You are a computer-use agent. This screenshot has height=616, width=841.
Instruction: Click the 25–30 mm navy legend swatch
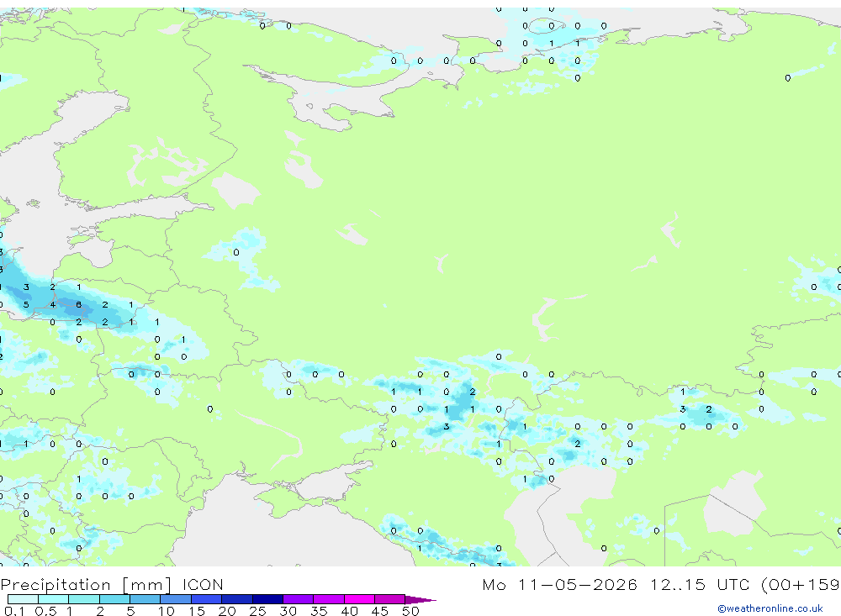point(267,599)
